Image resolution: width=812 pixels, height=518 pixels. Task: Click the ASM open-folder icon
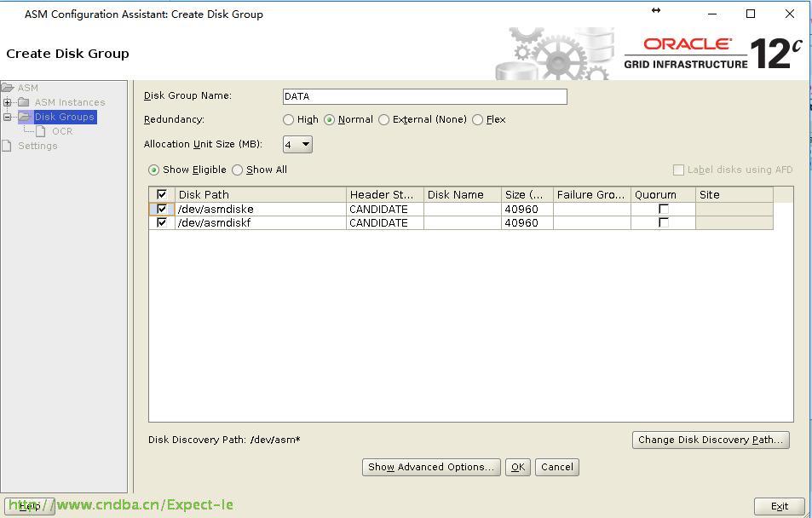pyautogui.click(x=8, y=88)
